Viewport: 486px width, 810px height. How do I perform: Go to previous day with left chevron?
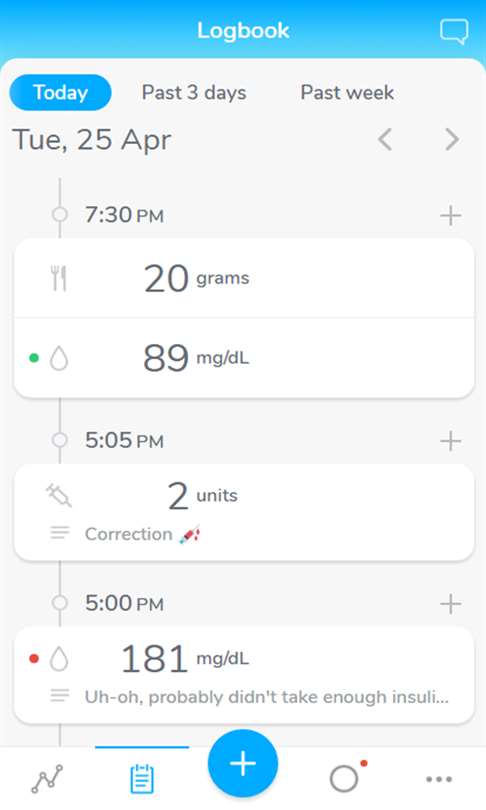pyautogui.click(x=385, y=139)
